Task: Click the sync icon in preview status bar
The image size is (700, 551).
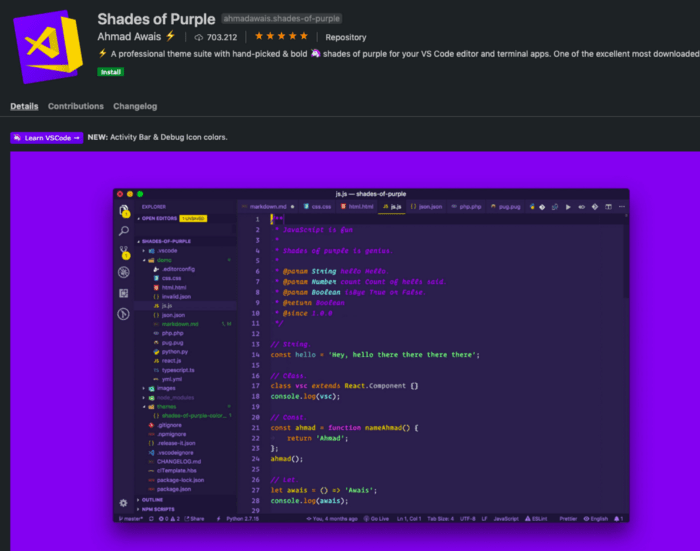Action: click(151, 519)
